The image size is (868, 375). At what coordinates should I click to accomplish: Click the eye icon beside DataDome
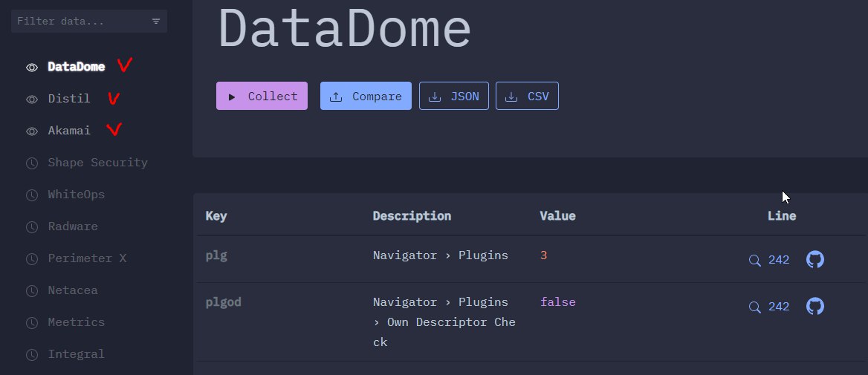(32, 68)
